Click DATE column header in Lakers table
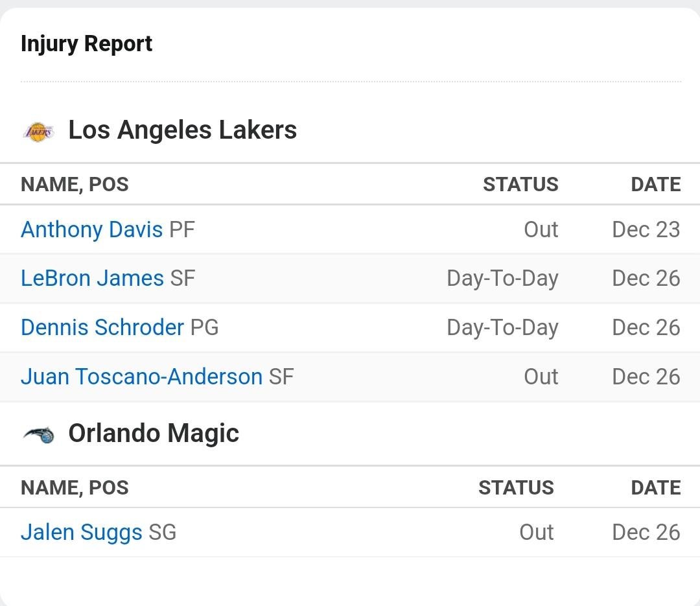 655,185
